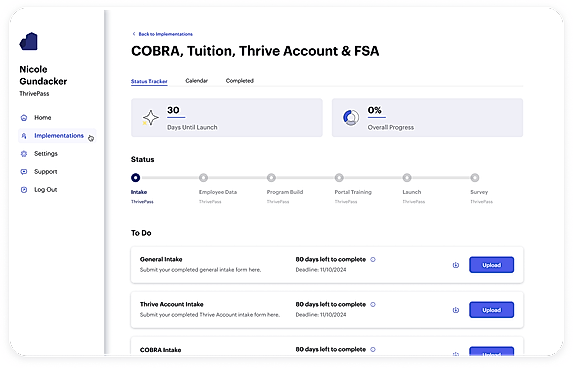The image size is (573, 368).
Task: Click the 0% Overall Progress card
Action: (427, 118)
